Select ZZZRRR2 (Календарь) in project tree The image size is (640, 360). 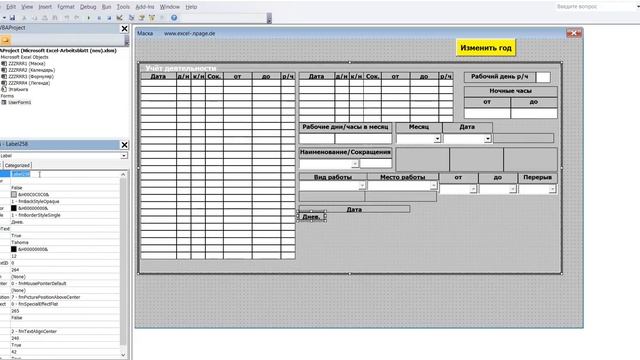tap(32, 70)
